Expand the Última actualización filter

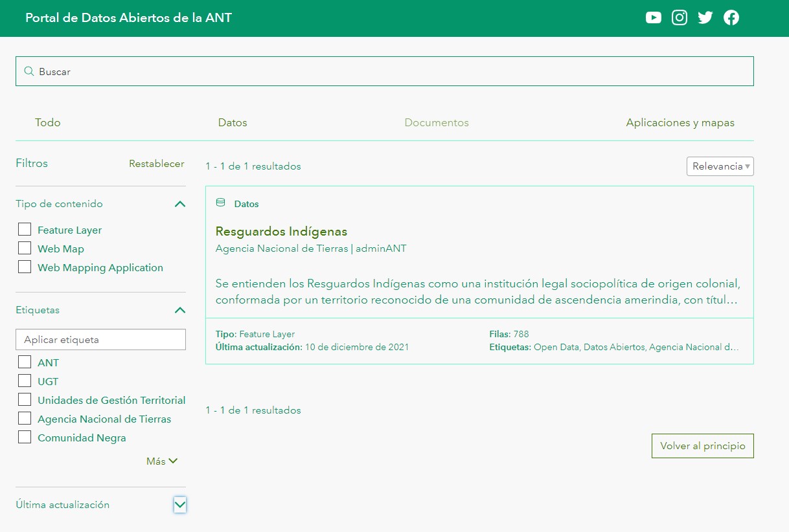(180, 505)
